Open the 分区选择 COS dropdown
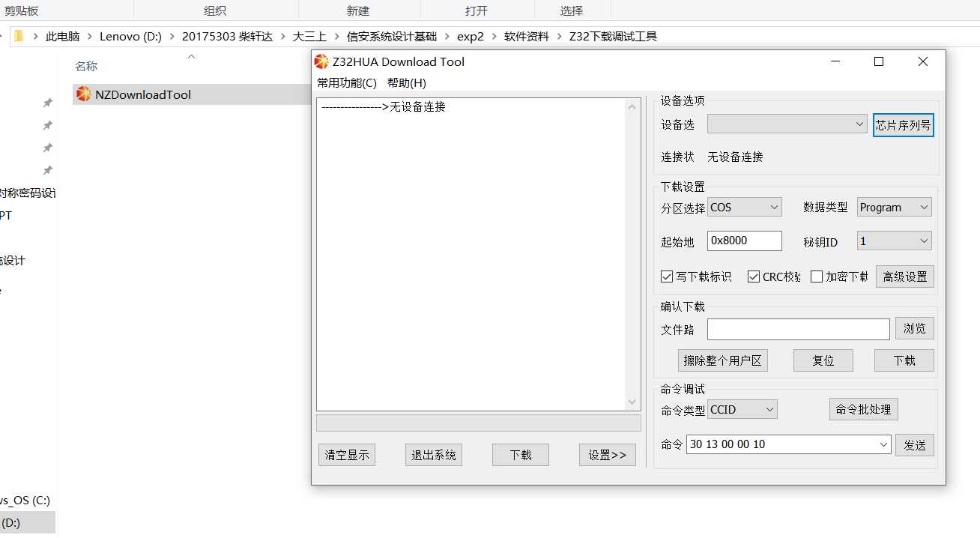The width and height of the screenshot is (980, 538). 744,207
